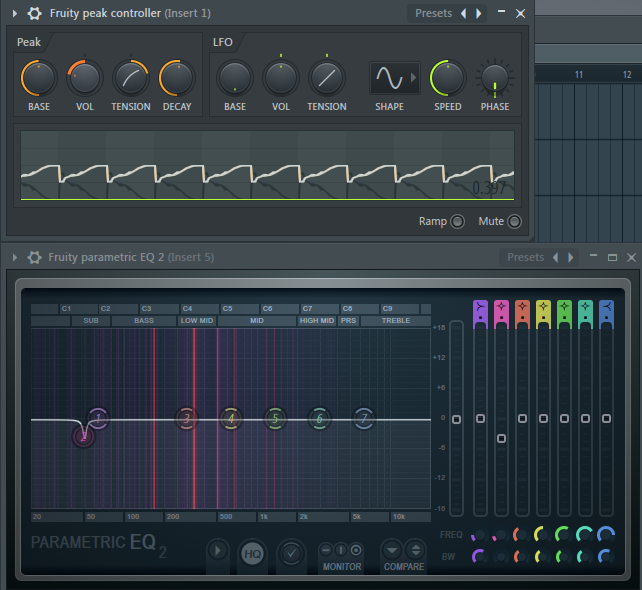Toggle Mute in peak controller
This screenshot has width=642, height=590.
(x=514, y=221)
